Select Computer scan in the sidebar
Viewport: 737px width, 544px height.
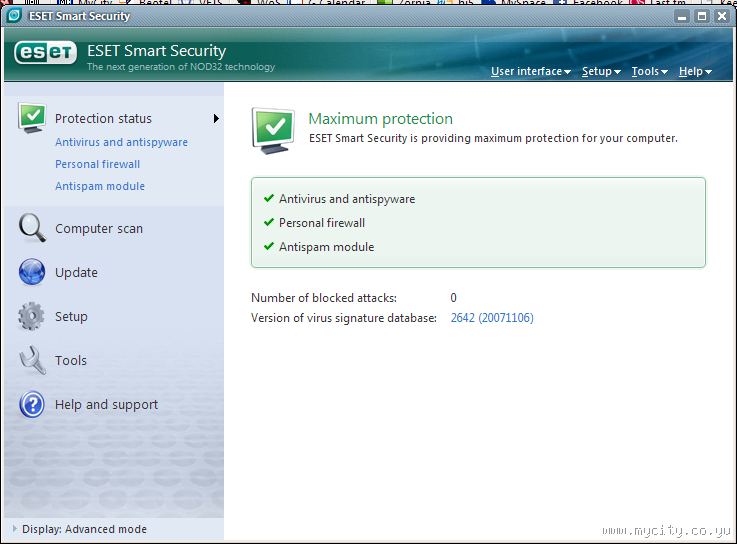click(x=99, y=229)
